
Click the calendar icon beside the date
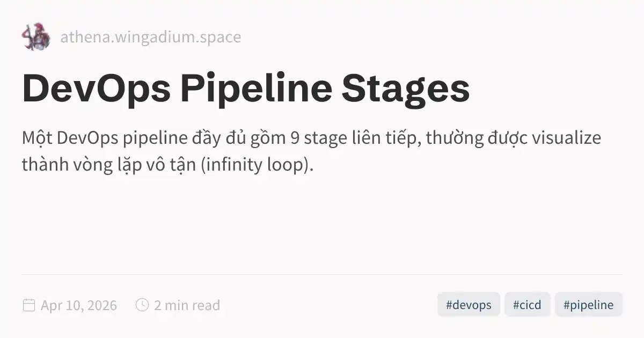pyautogui.click(x=28, y=305)
